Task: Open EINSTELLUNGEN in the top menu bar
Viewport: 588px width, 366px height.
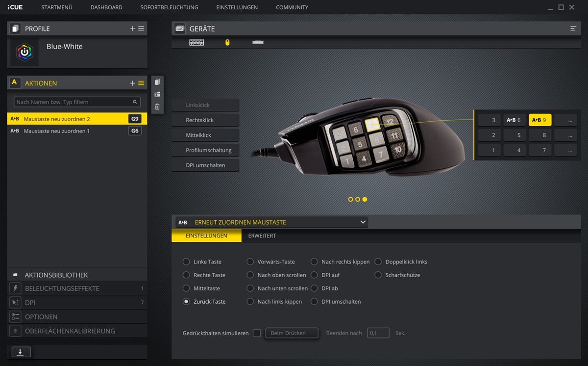Action: click(x=237, y=7)
